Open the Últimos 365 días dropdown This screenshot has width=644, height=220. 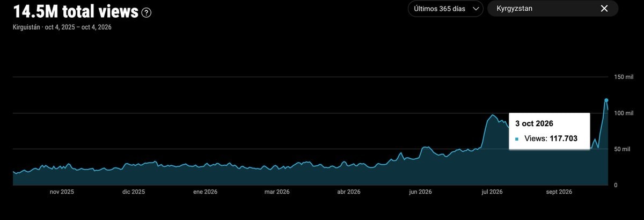tap(445, 9)
